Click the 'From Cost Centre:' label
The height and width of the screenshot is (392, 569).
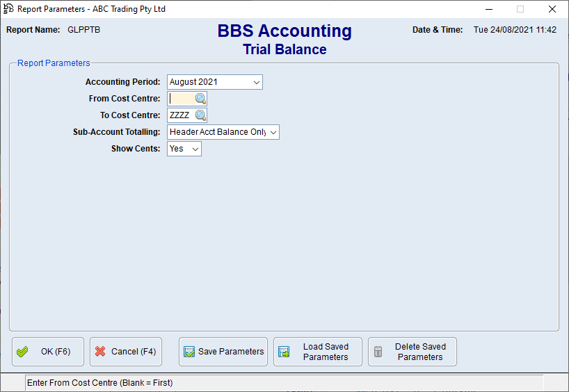click(125, 99)
